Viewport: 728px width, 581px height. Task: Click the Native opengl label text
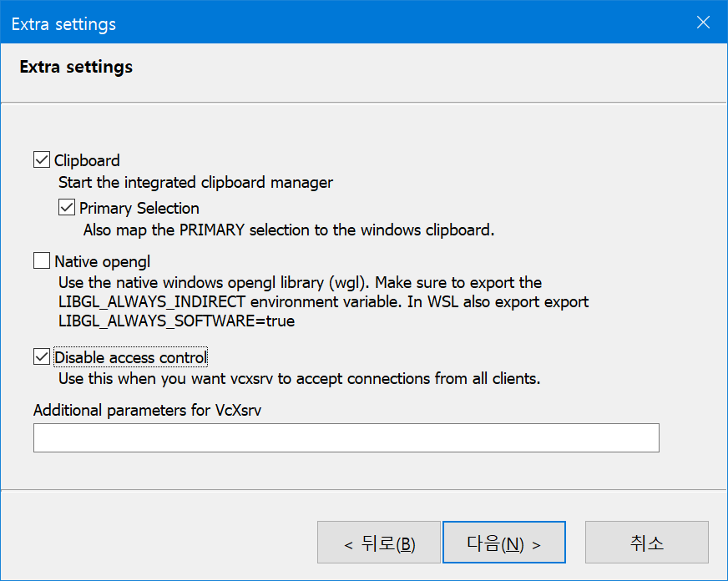pyautogui.click(x=103, y=262)
